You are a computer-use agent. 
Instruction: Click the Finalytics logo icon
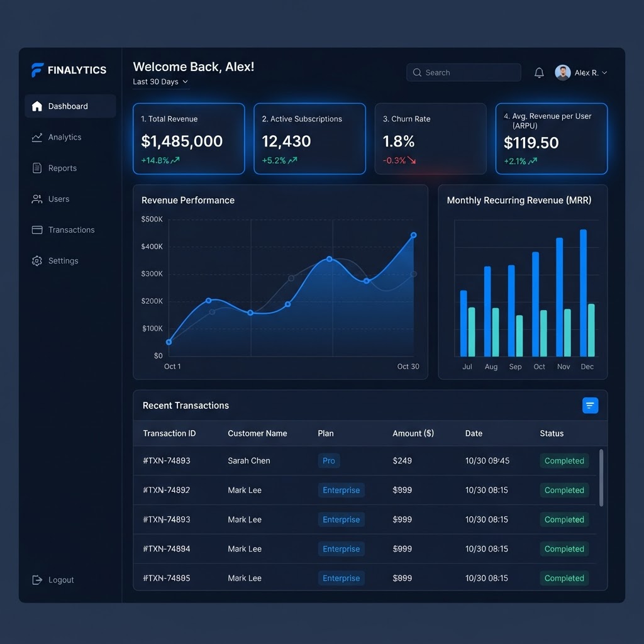(x=37, y=70)
